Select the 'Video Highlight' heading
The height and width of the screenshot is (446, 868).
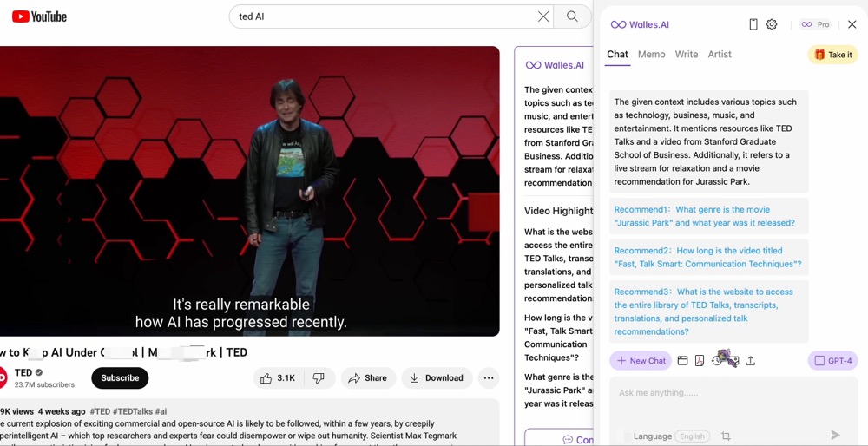558,211
